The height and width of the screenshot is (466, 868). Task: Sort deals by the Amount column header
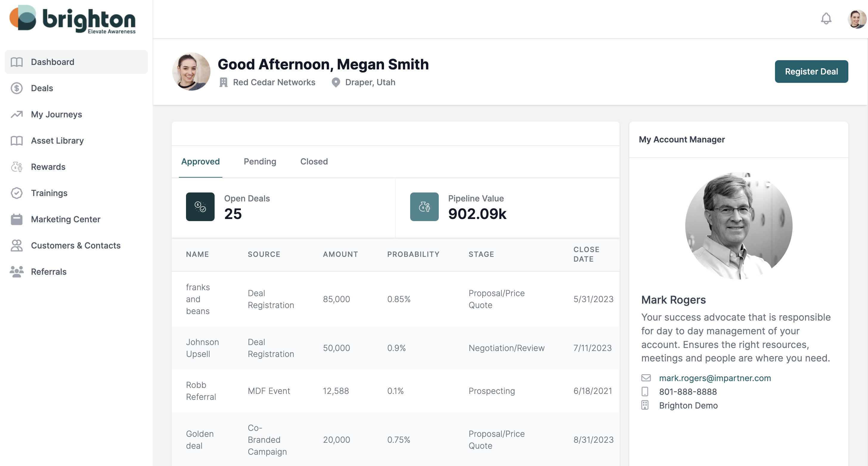point(340,254)
